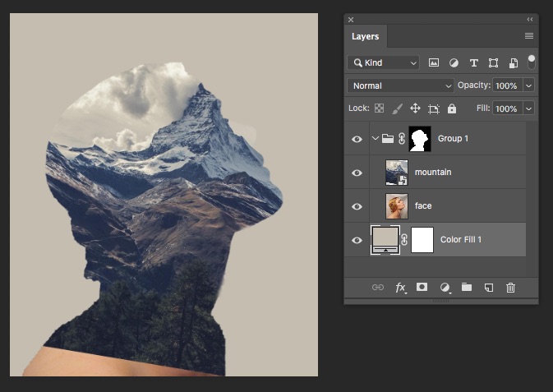Select the Group 1 layer by name
Image resolution: width=553 pixels, height=392 pixels.
click(453, 139)
